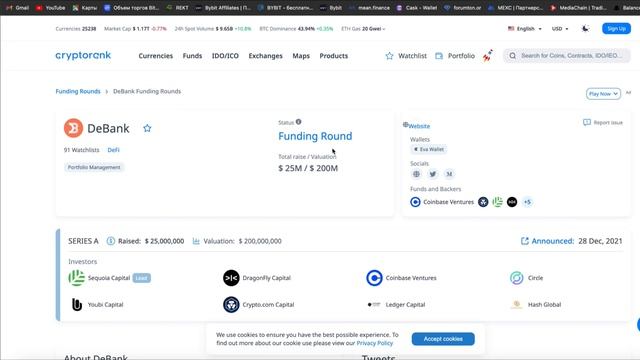This screenshot has height=360, width=640.
Task: Open the English language dropdown
Action: (524, 29)
